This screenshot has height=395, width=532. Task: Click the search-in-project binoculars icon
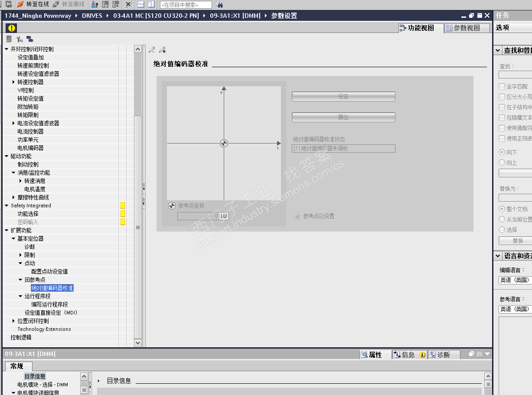[219, 5]
